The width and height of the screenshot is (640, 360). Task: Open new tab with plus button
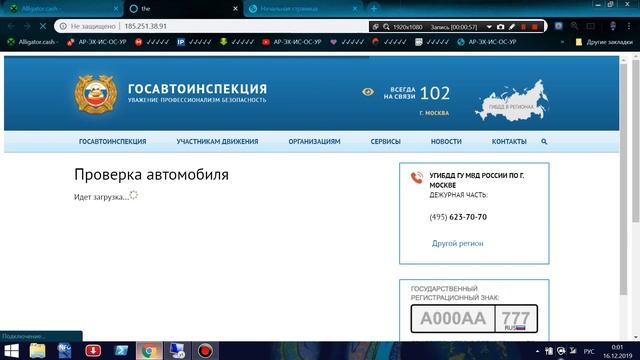point(373,8)
